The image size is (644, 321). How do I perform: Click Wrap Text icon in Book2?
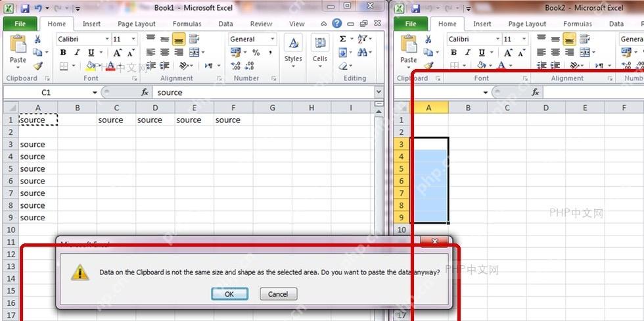pos(584,39)
